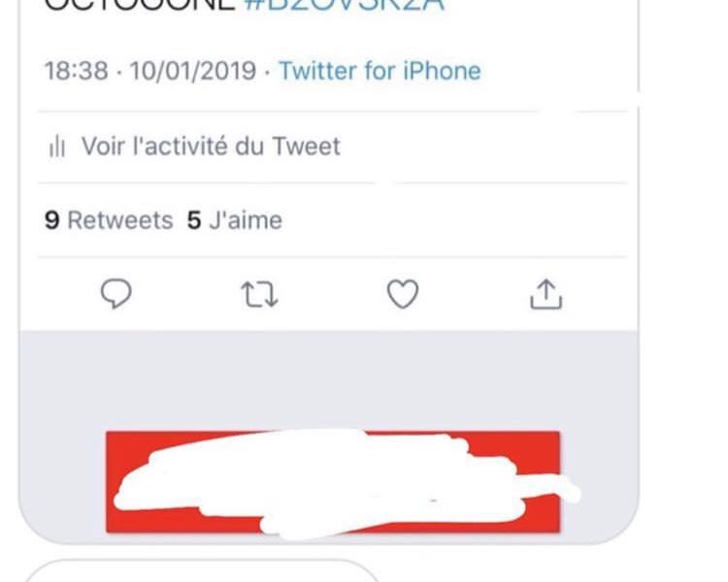Click the gray empty area below action icons
The image size is (728, 582).
(328, 378)
